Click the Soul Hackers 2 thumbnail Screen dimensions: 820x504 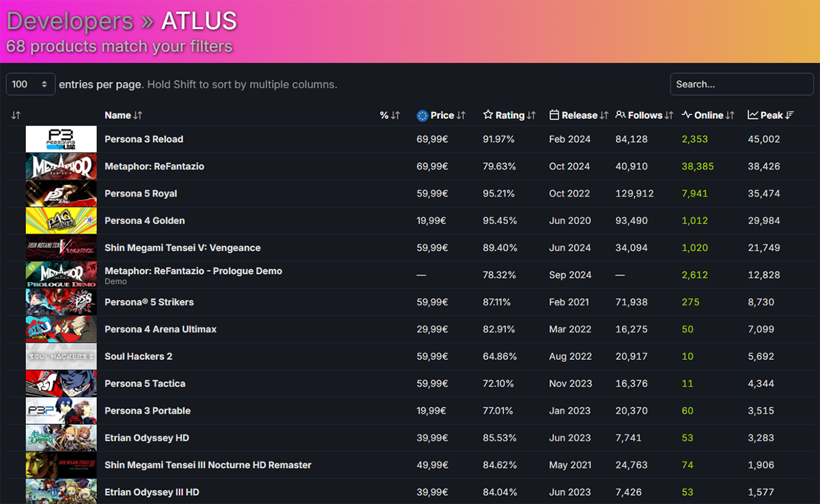point(61,356)
